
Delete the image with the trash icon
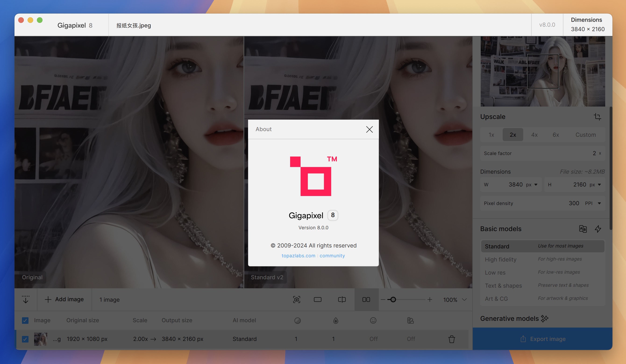452,339
